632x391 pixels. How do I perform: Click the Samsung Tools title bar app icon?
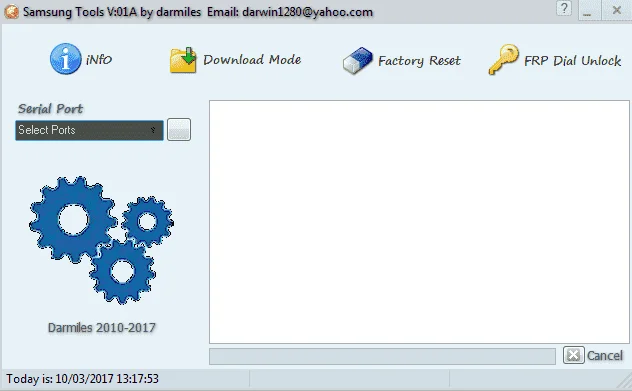11,12
